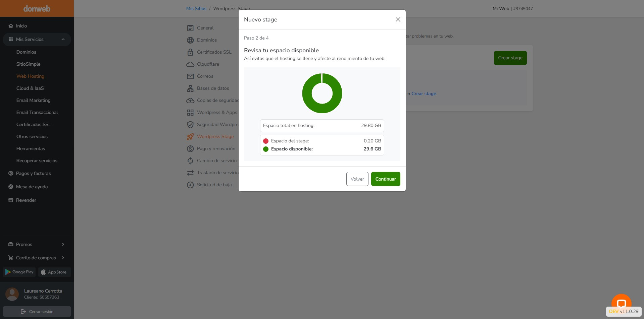Click the Revender store icon
This screenshot has height=319, width=644.
[x=11, y=200]
